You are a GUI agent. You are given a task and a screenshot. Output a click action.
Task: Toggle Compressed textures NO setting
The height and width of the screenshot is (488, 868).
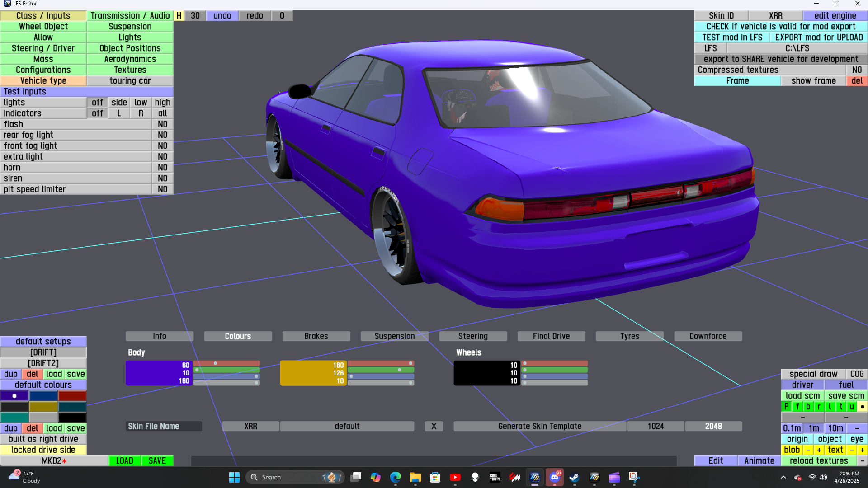click(857, 70)
